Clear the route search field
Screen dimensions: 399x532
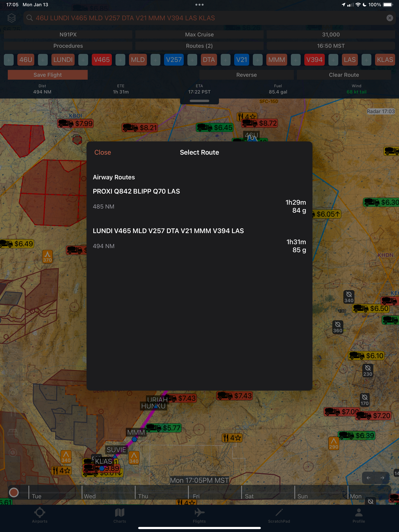[x=390, y=18]
